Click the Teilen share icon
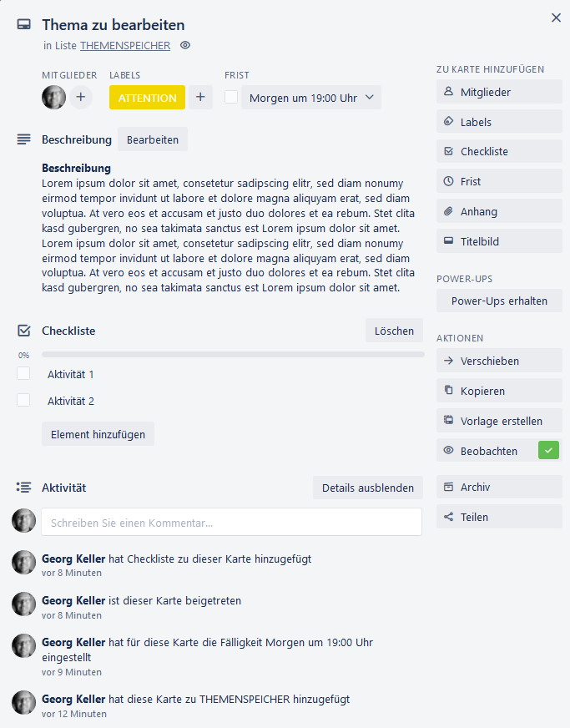570x728 pixels. [x=448, y=517]
